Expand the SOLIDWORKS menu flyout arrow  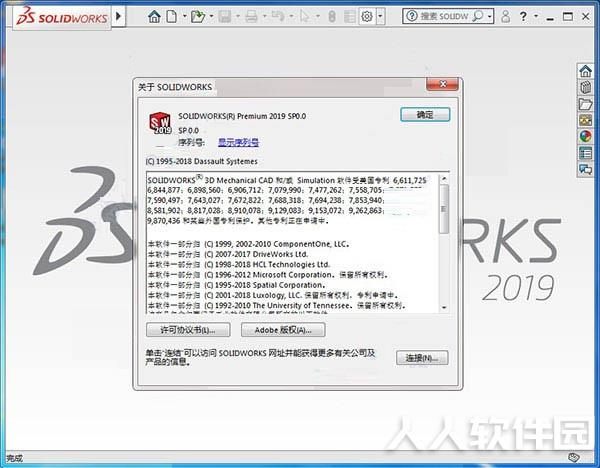coord(119,16)
